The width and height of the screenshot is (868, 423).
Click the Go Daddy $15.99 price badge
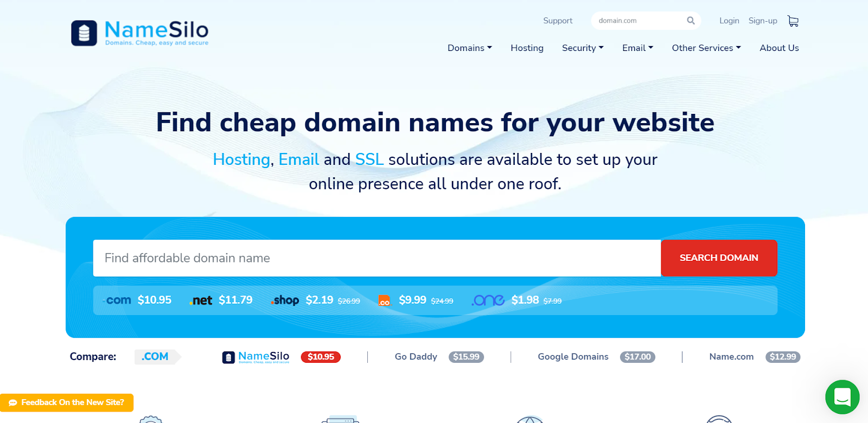point(466,357)
